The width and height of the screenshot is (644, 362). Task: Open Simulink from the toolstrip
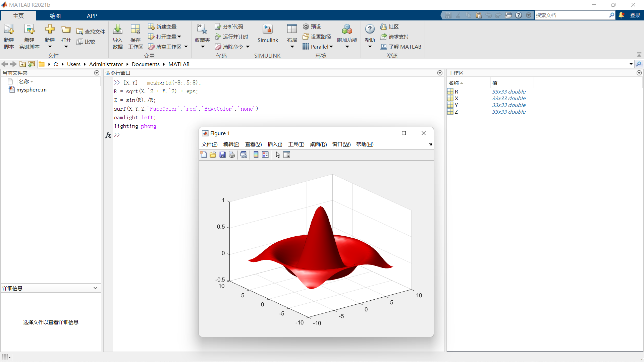tap(268, 34)
